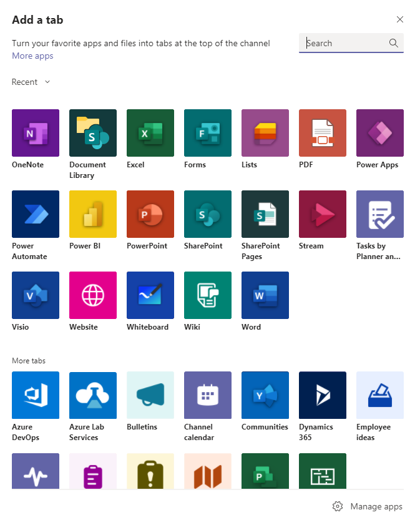Select Tasks by Planner app
Screen dimensions: 420x520
[x=380, y=214]
